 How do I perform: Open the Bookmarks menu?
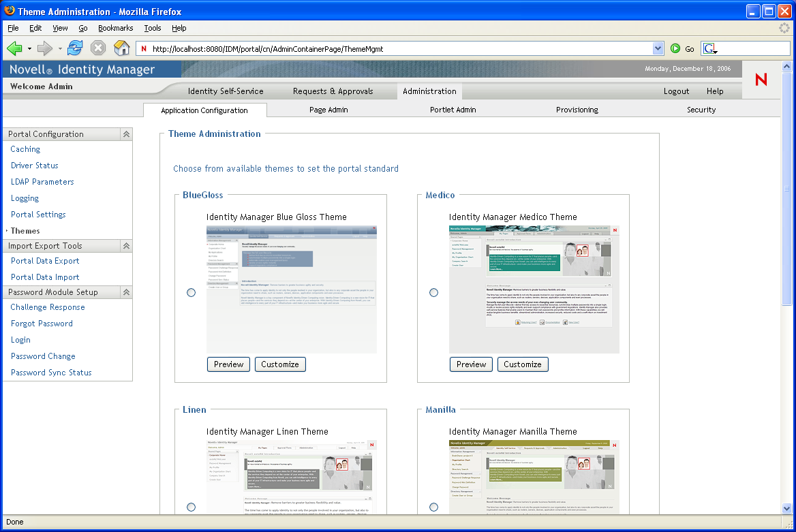(x=115, y=28)
